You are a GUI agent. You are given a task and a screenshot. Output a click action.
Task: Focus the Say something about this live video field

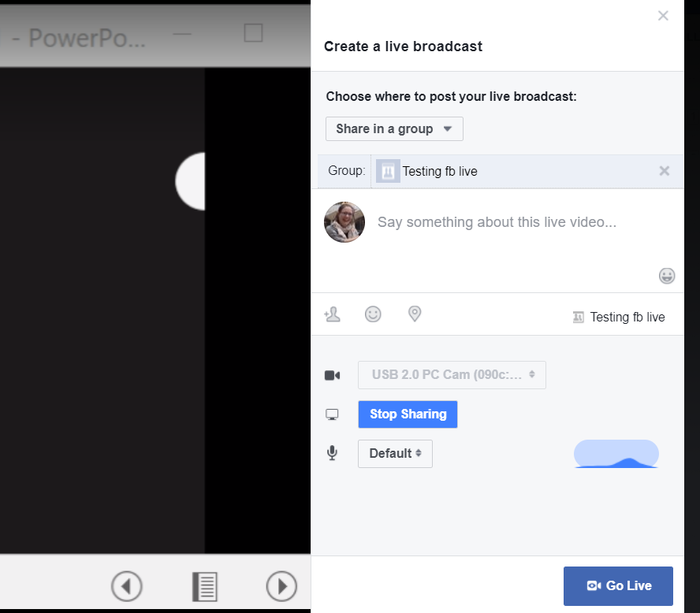497,222
